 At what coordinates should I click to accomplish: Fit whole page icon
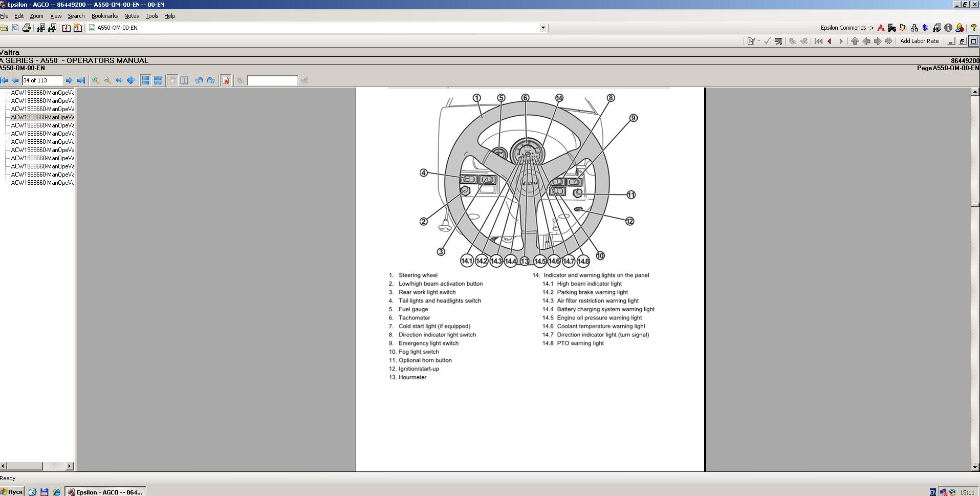[130, 80]
